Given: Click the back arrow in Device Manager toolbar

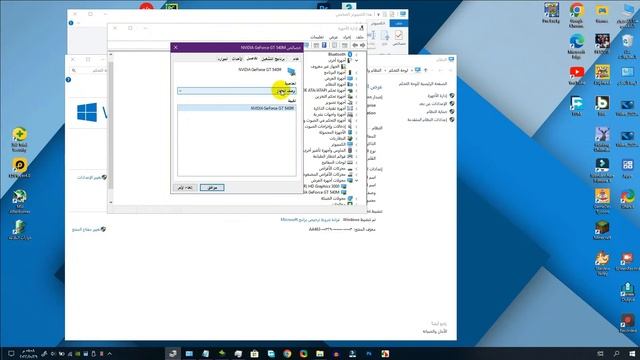Looking at the screenshot, I should (x=362, y=45).
